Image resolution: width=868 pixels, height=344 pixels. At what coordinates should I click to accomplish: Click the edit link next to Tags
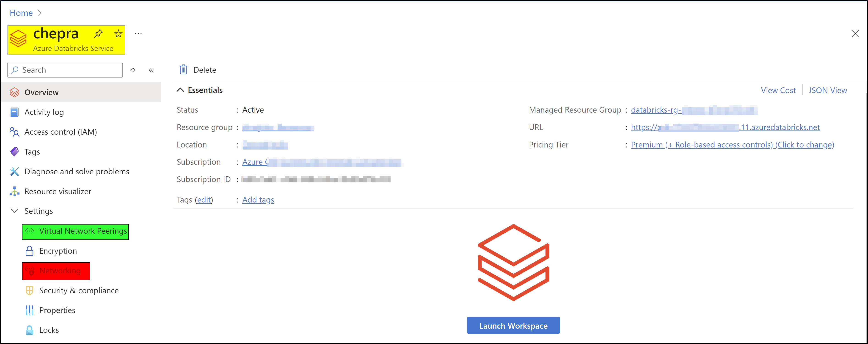[204, 200]
